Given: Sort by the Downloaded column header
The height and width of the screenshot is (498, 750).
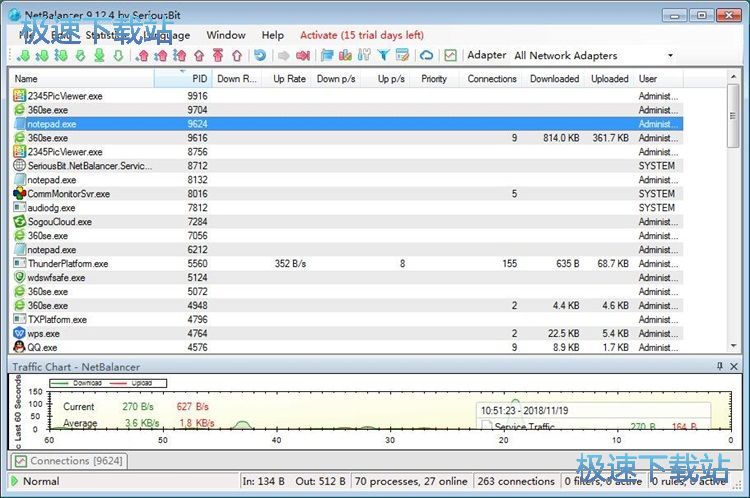Looking at the screenshot, I should tap(554, 78).
